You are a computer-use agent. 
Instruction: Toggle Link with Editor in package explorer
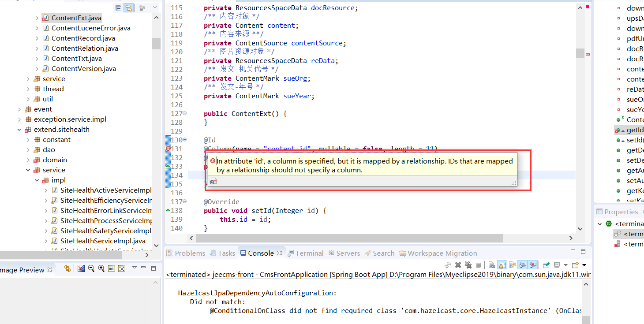point(128,8)
